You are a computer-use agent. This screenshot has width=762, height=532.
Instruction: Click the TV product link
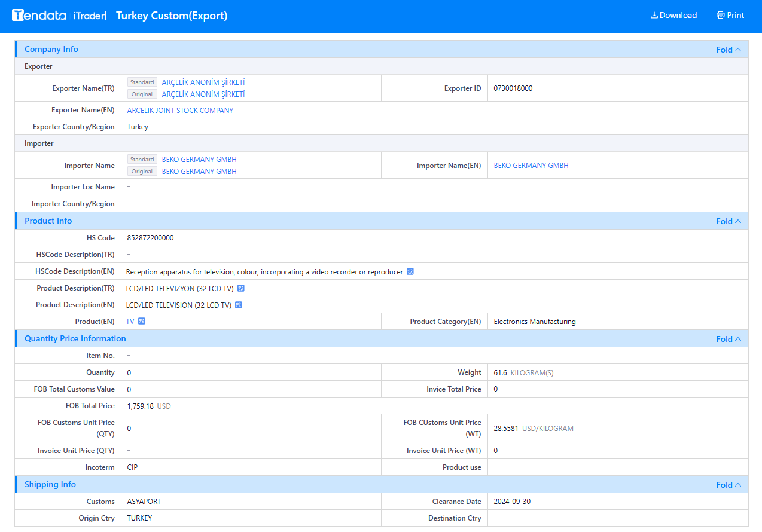point(130,322)
